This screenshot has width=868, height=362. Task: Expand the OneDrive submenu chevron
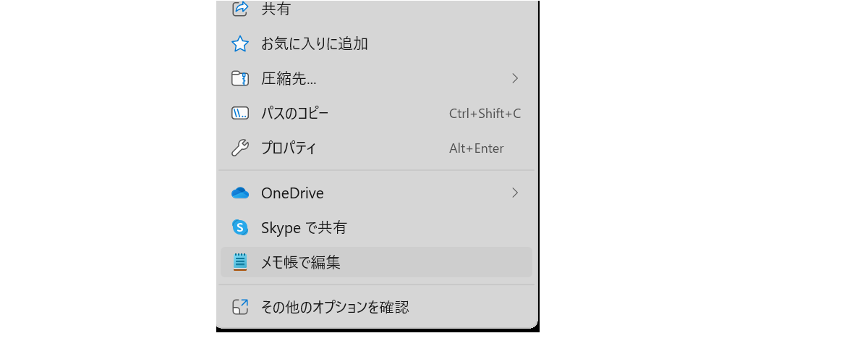tap(515, 193)
